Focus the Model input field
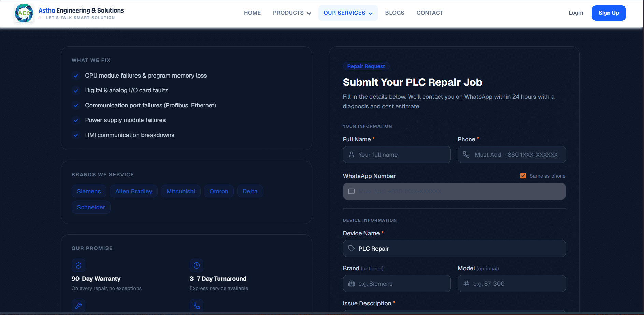This screenshot has height=315, width=644. pyautogui.click(x=512, y=284)
